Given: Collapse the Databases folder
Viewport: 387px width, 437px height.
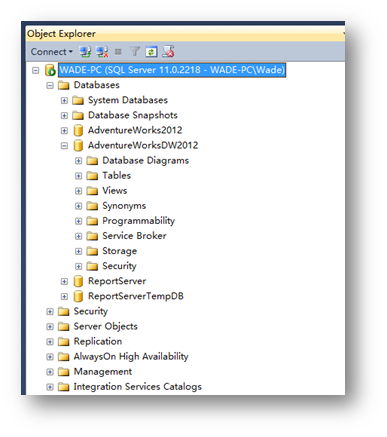Looking at the screenshot, I should [50, 86].
